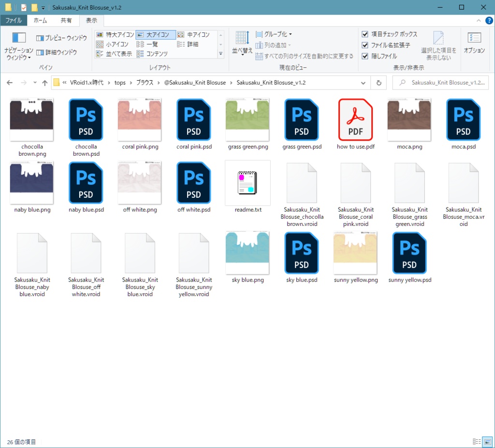The image size is (495, 448).
Task: Open recent locations dropdown arrow
Action: coord(35,83)
